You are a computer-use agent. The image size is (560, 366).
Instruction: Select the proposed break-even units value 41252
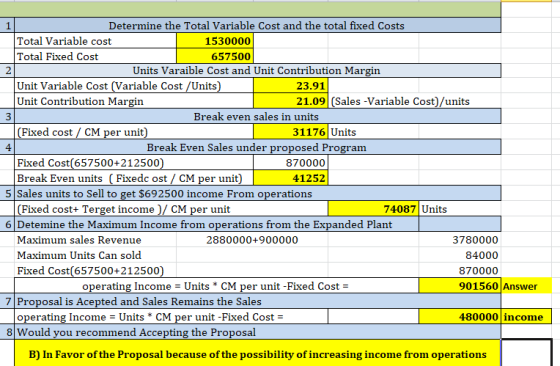[x=291, y=178]
